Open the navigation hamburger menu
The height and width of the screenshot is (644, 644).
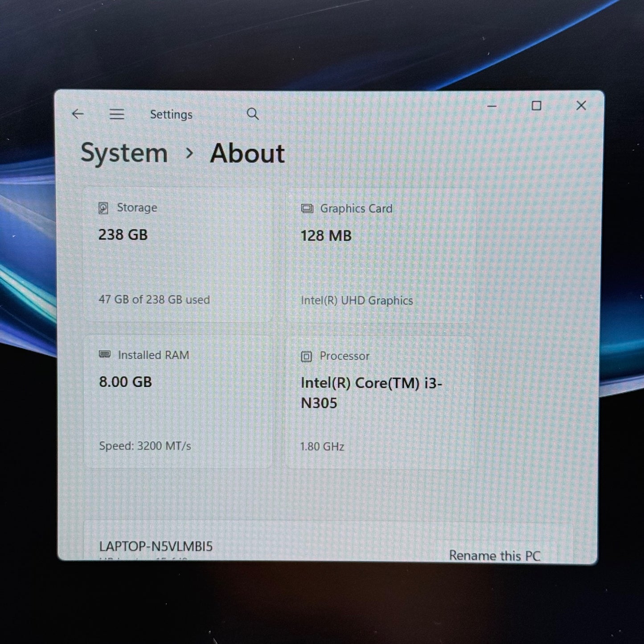(x=117, y=114)
